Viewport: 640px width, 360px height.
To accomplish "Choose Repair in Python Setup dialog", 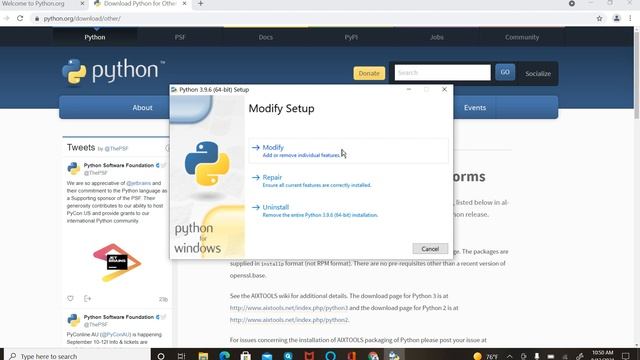I will [348, 181].
